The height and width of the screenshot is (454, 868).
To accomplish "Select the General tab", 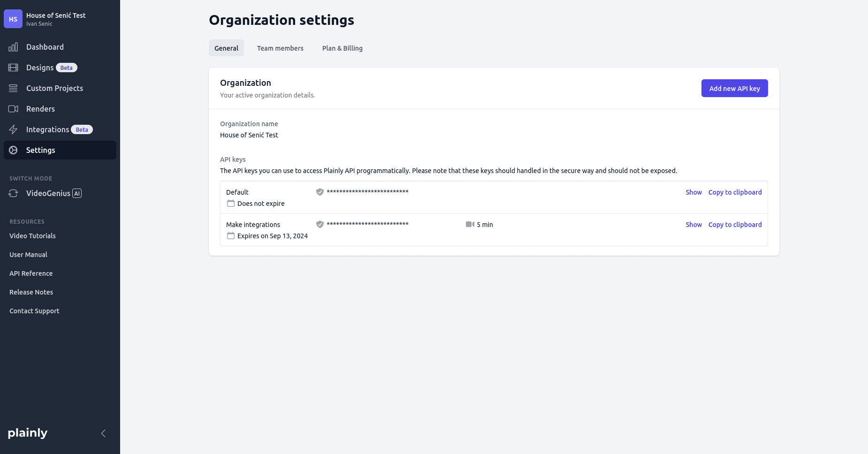I will click(x=226, y=48).
